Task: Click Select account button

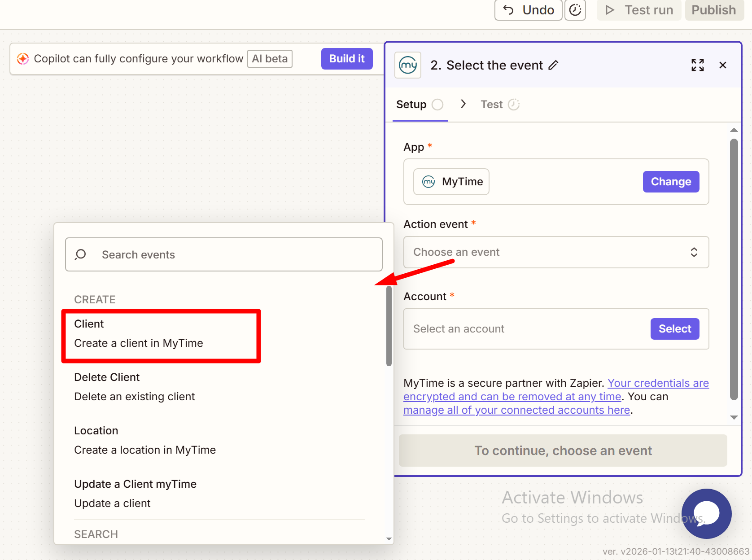Action: 675,329
